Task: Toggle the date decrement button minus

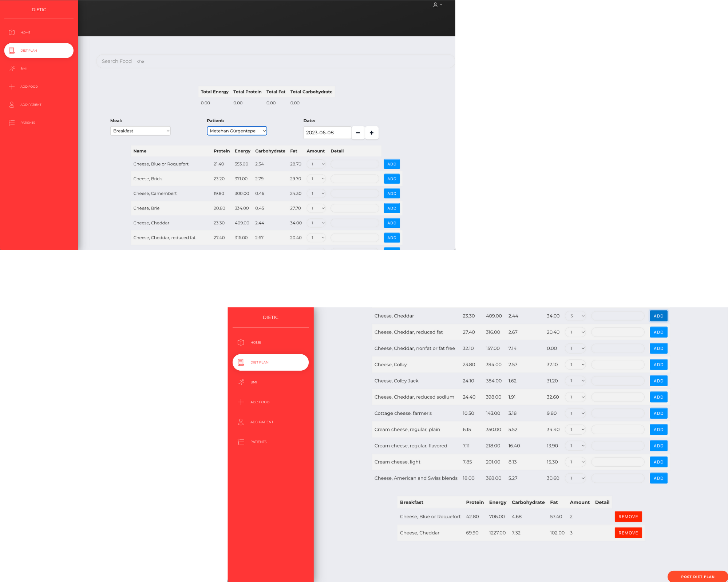Action: click(358, 132)
